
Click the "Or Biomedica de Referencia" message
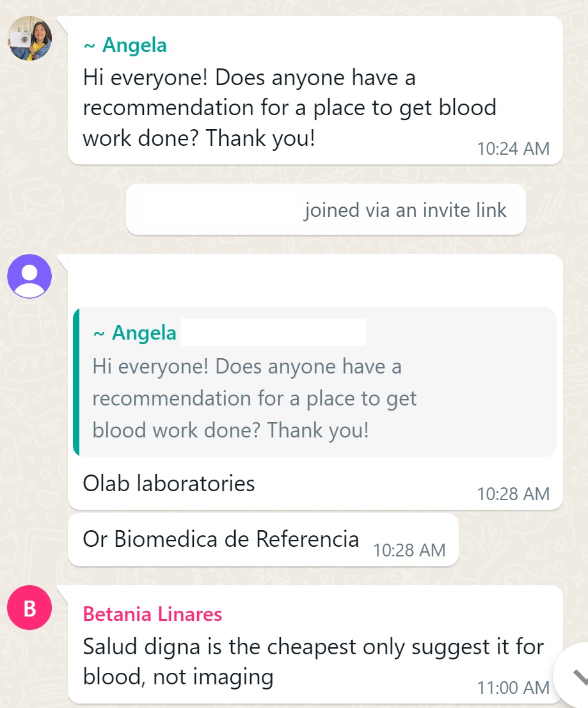pyautogui.click(x=221, y=539)
